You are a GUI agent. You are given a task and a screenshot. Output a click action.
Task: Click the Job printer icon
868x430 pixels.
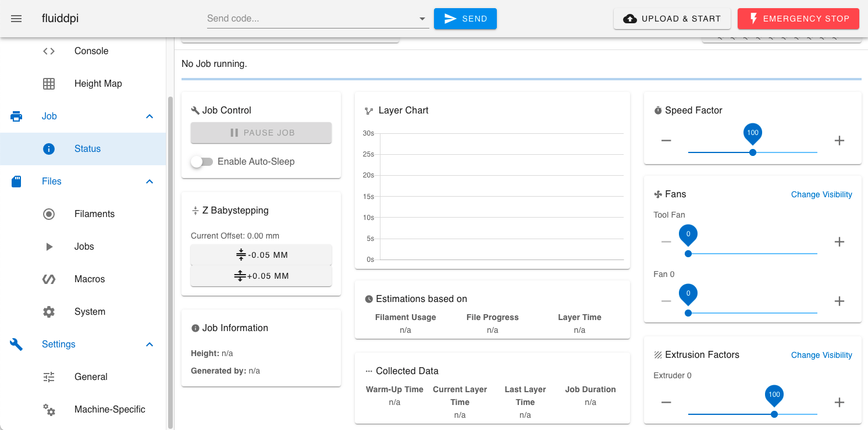pos(16,116)
